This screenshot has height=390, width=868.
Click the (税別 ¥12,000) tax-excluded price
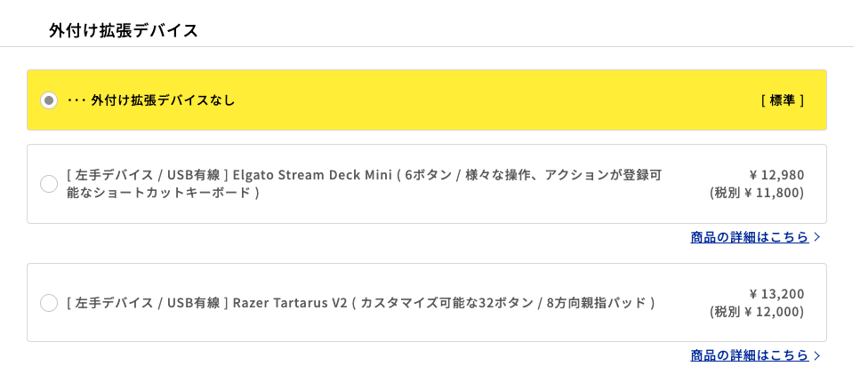pyautogui.click(x=757, y=312)
